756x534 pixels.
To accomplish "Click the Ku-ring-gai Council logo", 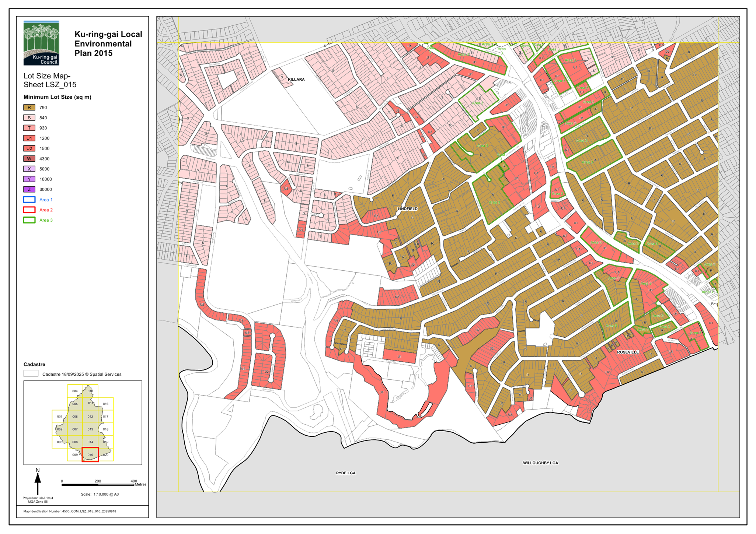I will (41, 43).
